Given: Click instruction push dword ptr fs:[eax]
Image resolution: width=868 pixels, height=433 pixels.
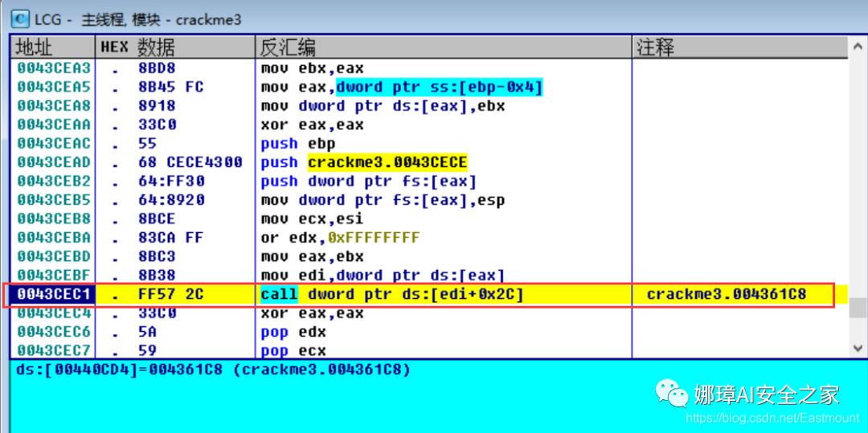Looking at the screenshot, I should point(368,182).
